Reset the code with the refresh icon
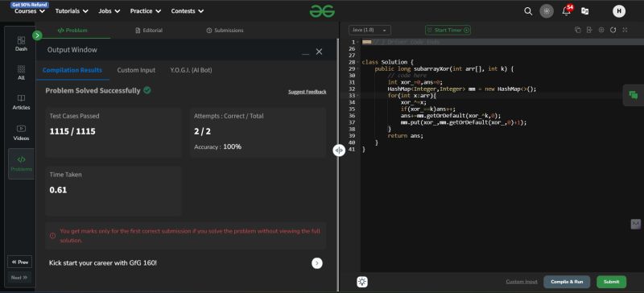 click(x=613, y=30)
